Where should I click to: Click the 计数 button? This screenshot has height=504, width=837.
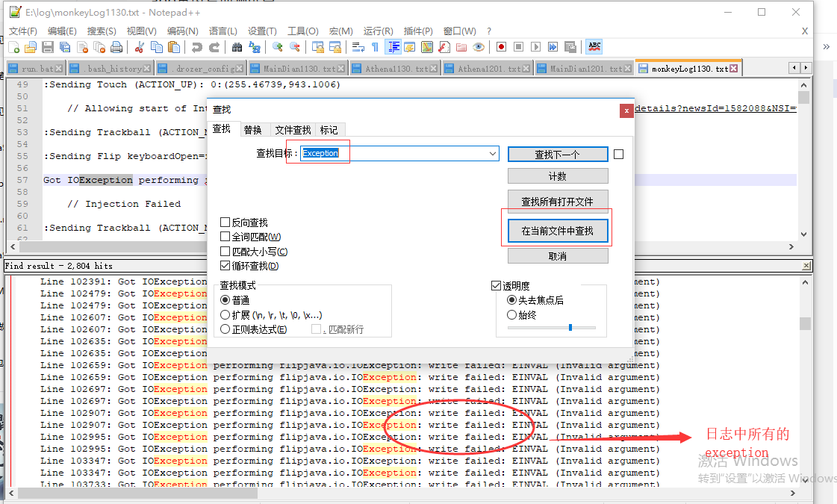[557, 175]
